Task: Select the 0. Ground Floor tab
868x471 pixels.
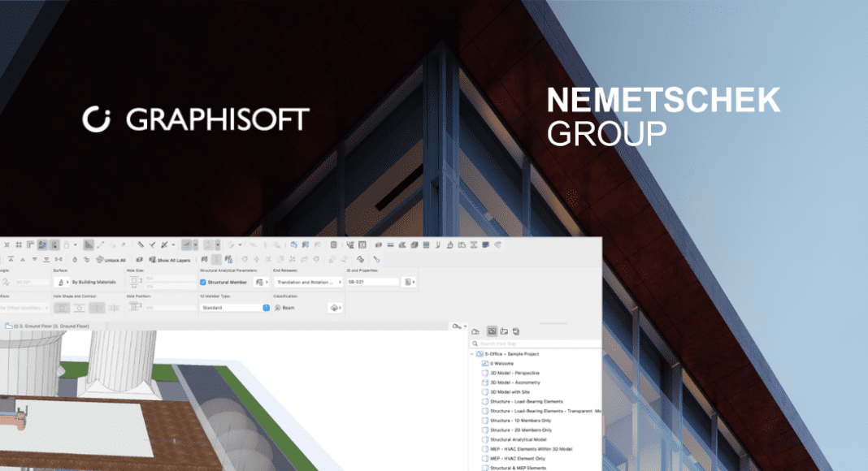Action: (x=49, y=326)
